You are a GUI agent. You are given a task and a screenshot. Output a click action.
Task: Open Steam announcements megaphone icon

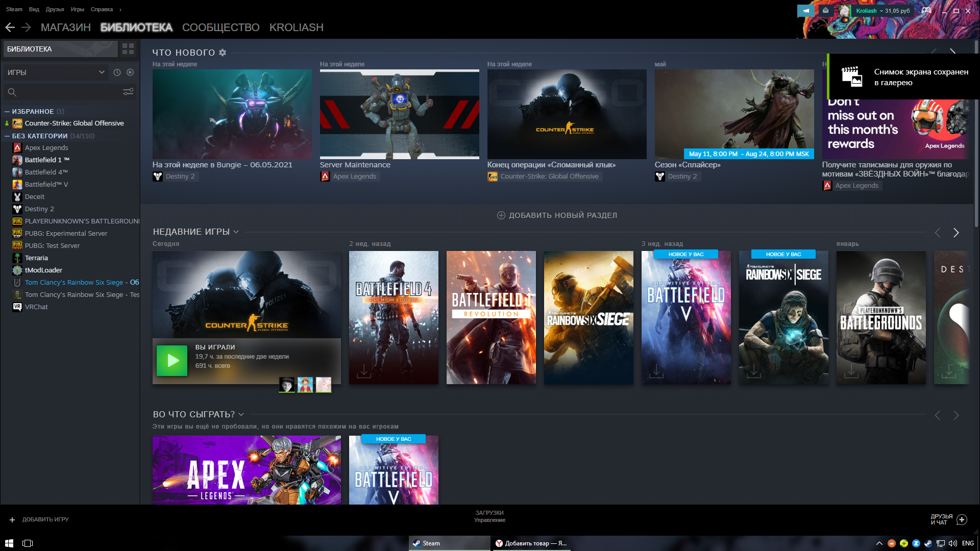[x=806, y=11]
